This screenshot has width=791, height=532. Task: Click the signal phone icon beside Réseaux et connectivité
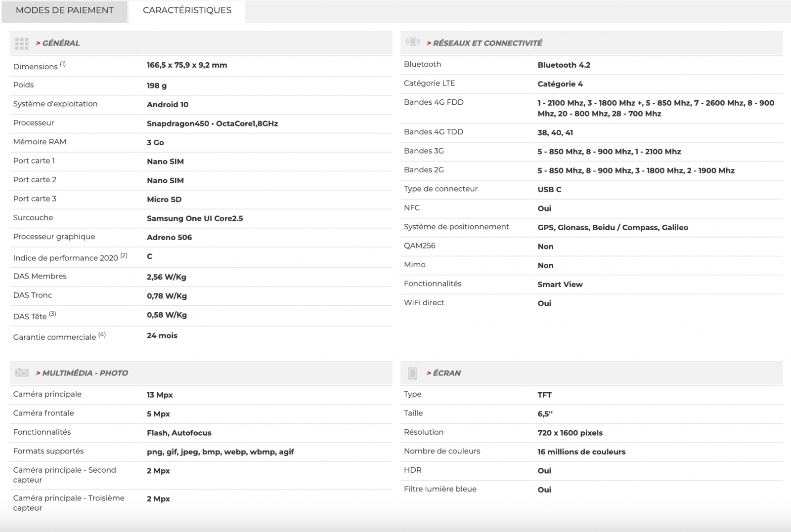pyautogui.click(x=412, y=42)
